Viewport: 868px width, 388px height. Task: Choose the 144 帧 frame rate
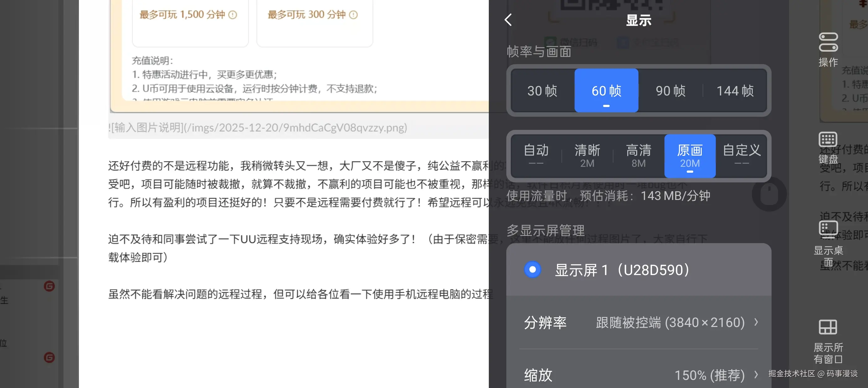pos(735,91)
